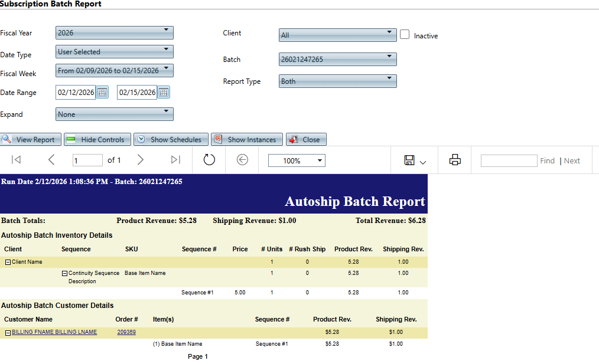Enable the Inactive checkbox
Image resolution: width=599 pixels, height=364 pixels.
point(405,35)
